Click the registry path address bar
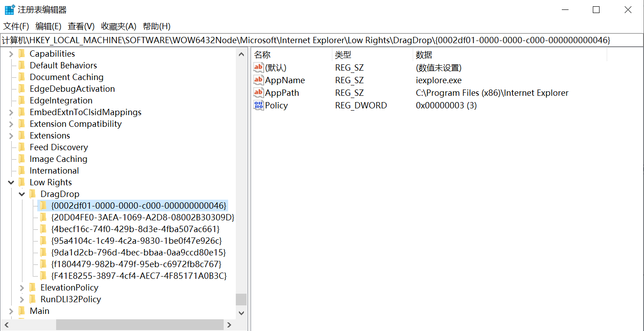The image size is (644, 331). 322,40
